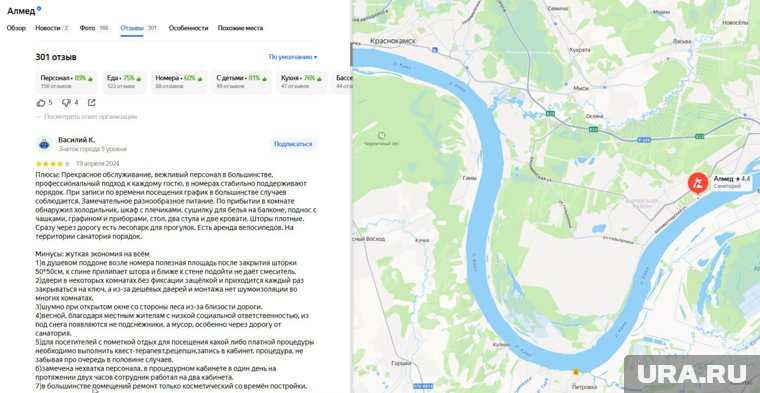Click the partially visible Бассейн filter chip
Screen dimensions: 760x393
tap(341, 82)
